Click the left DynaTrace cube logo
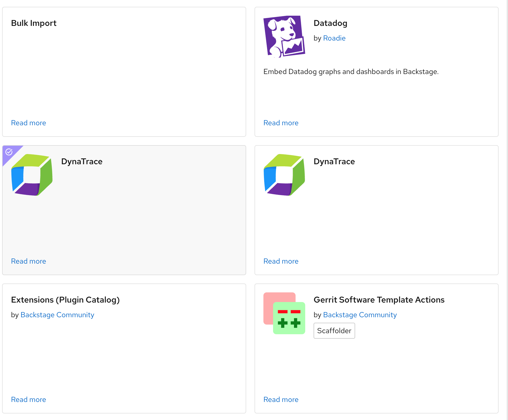The width and height of the screenshot is (508, 420). pyautogui.click(x=32, y=175)
